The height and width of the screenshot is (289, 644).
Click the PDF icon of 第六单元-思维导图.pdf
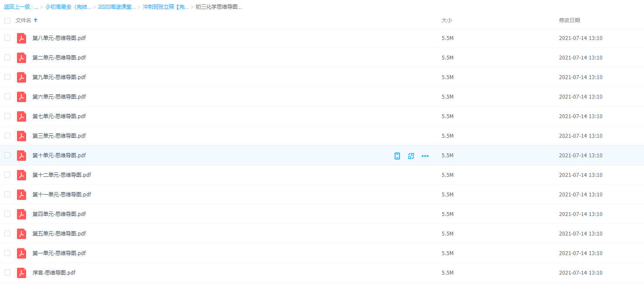coord(21,97)
